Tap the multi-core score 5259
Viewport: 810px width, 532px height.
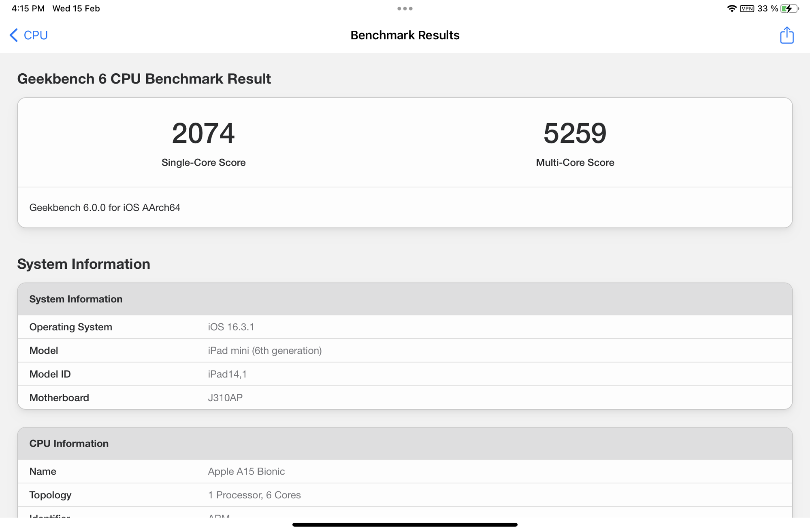click(575, 133)
